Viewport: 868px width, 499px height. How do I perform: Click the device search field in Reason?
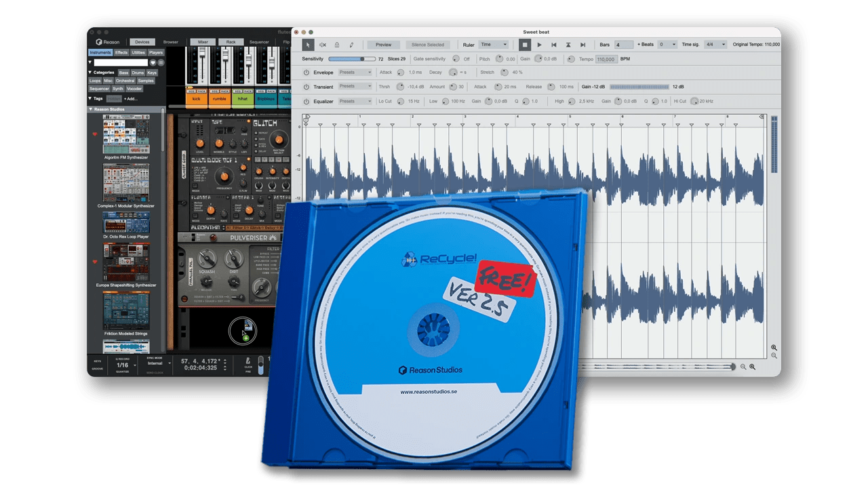coord(121,62)
